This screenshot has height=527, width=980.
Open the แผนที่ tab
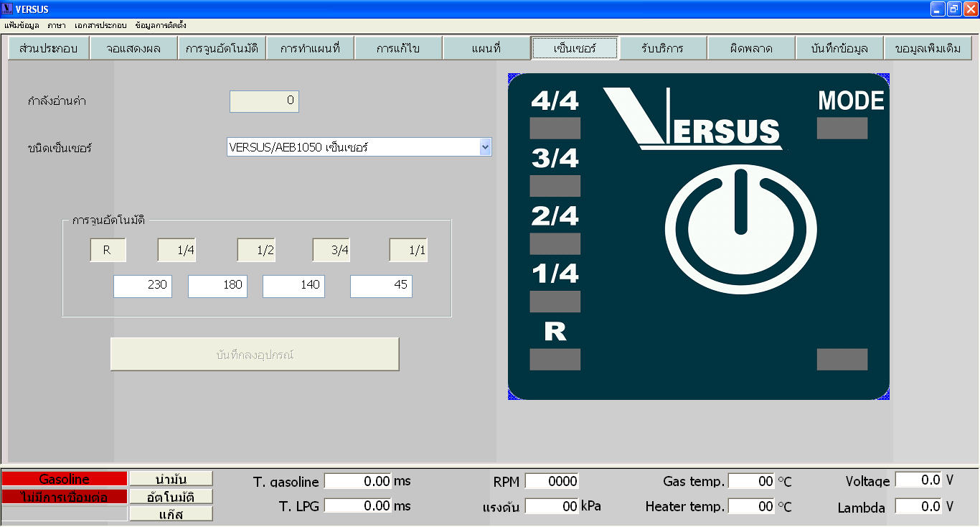(x=486, y=49)
